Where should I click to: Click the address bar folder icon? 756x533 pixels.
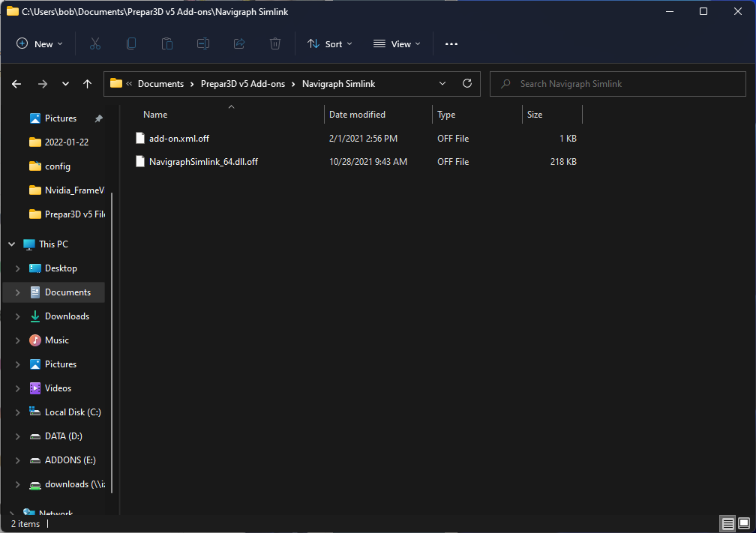click(116, 83)
